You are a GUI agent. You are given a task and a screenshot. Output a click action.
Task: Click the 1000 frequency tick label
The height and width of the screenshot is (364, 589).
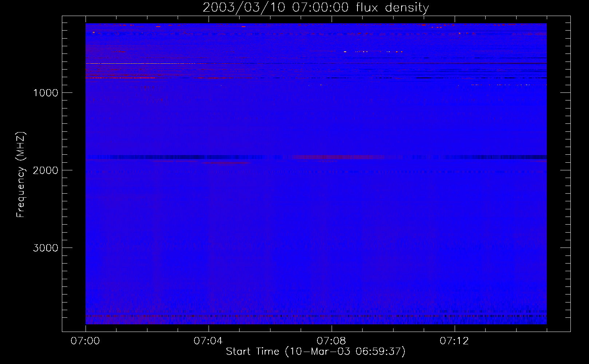46,93
